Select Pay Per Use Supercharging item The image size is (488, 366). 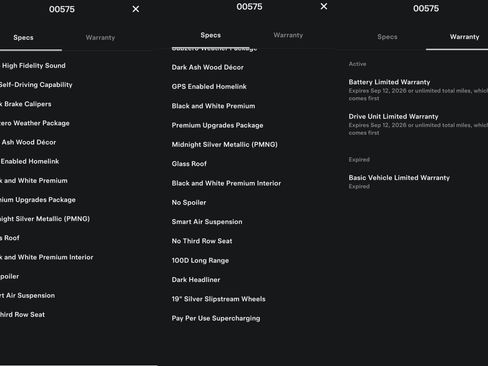[x=216, y=318]
